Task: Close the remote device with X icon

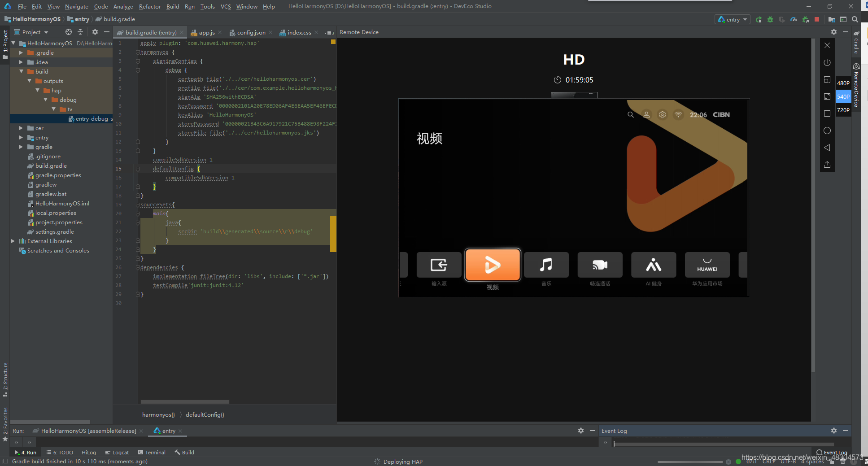Action: click(827, 45)
